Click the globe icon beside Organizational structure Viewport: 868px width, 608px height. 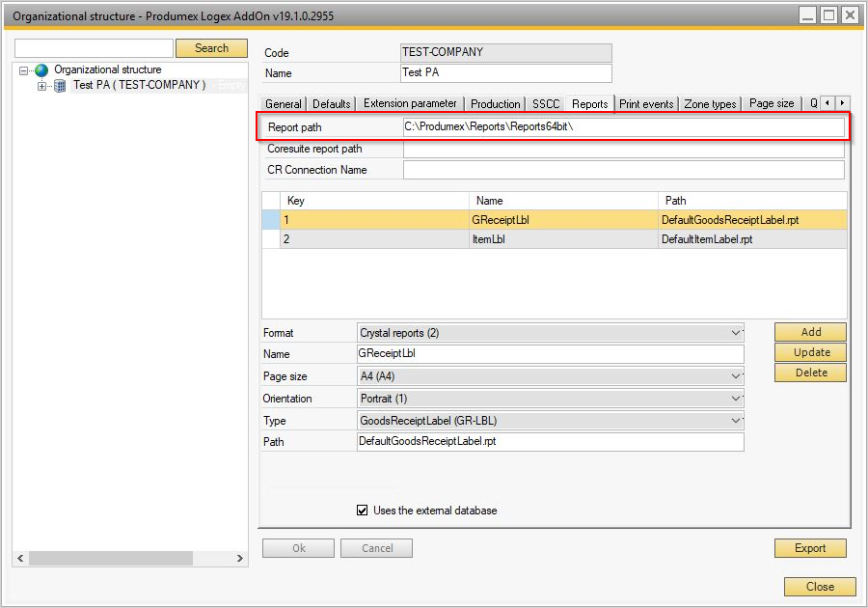click(41, 69)
